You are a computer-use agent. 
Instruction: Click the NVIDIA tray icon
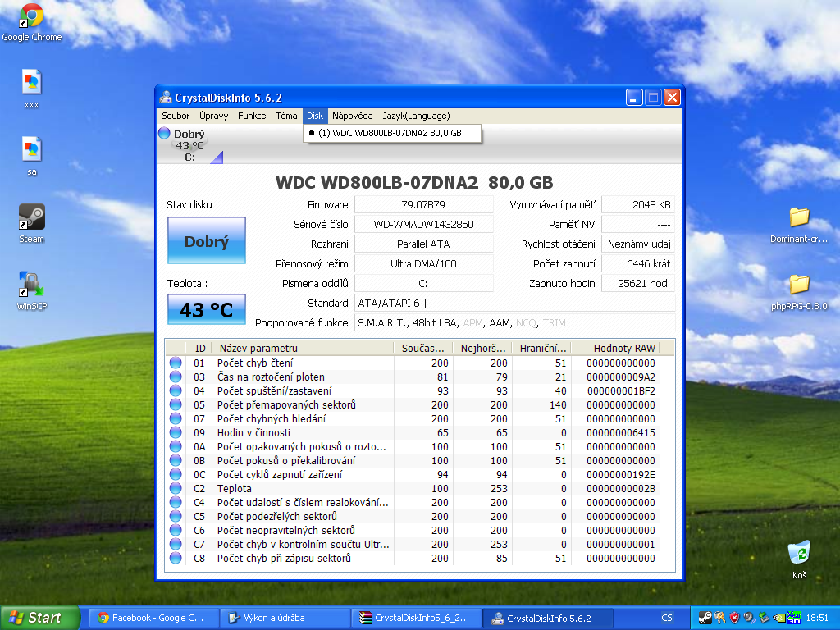pos(779,618)
